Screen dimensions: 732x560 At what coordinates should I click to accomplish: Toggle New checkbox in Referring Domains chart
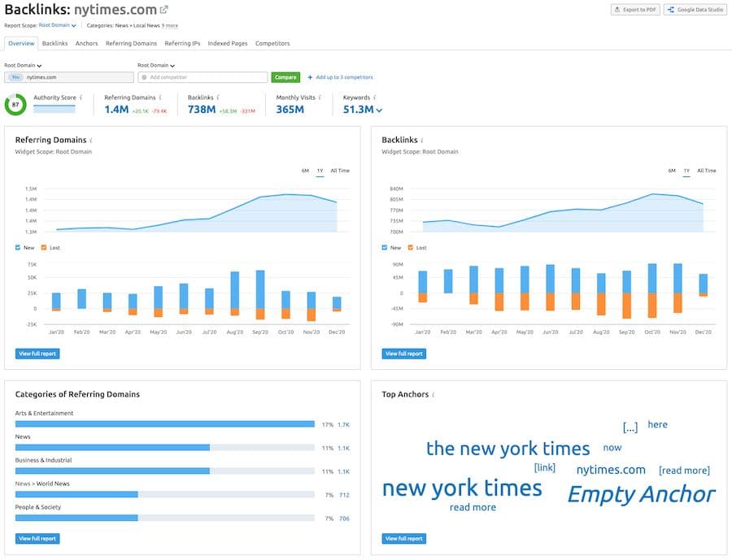click(18, 248)
